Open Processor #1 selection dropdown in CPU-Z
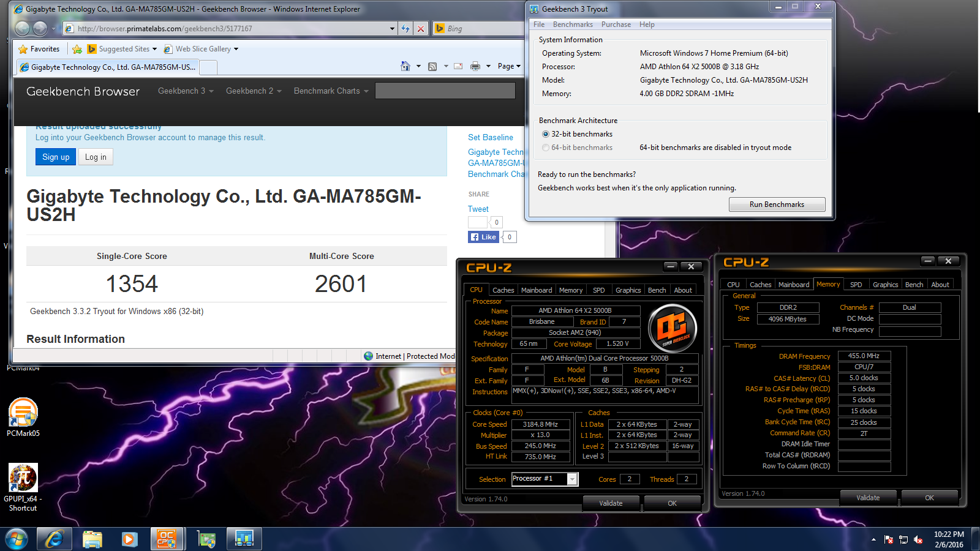This screenshot has height=551, width=980. (x=572, y=479)
